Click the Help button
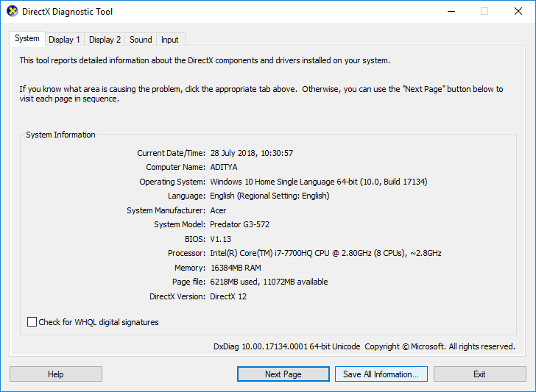This screenshot has height=392, width=536. pyautogui.click(x=56, y=374)
